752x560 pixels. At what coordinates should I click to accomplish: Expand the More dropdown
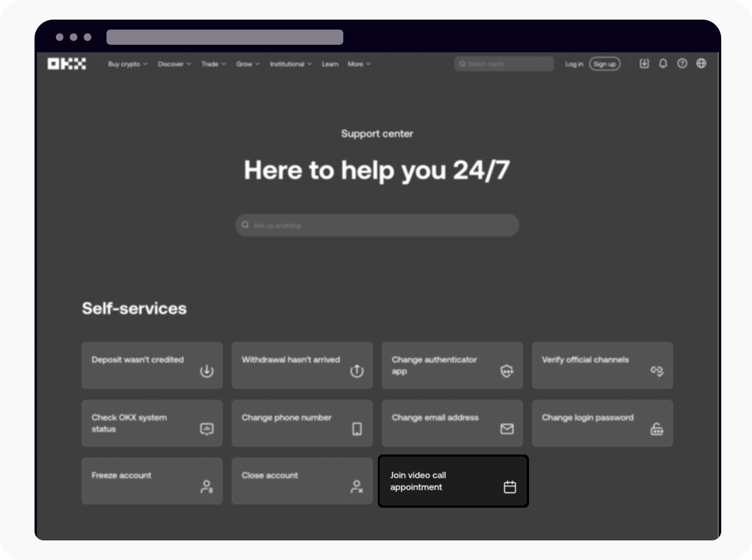pyautogui.click(x=358, y=64)
